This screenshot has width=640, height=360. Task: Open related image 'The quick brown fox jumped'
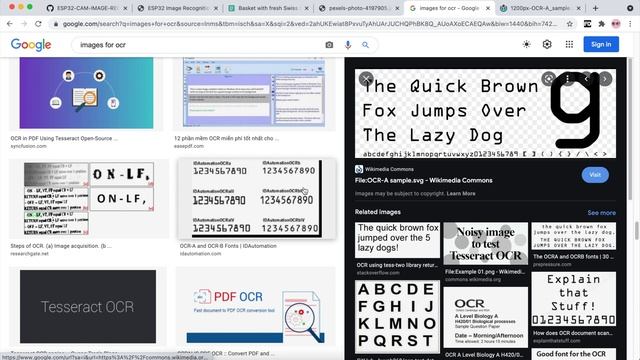pyautogui.click(x=397, y=240)
